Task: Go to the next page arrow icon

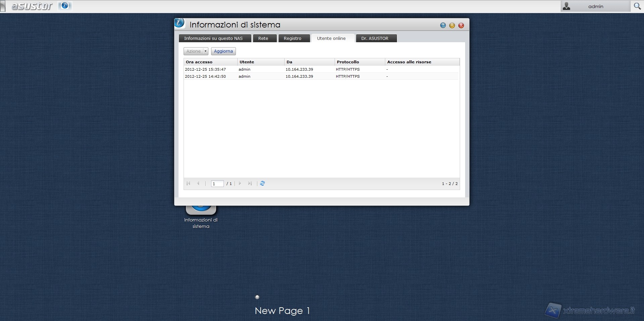Action: click(240, 183)
